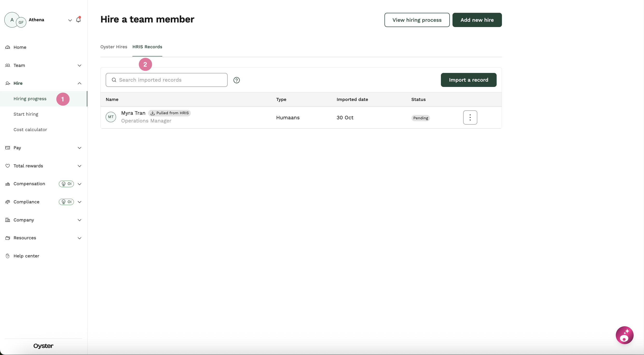Click the Humaans type cell
The image size is (644, 355).
[x=288, y=118]
